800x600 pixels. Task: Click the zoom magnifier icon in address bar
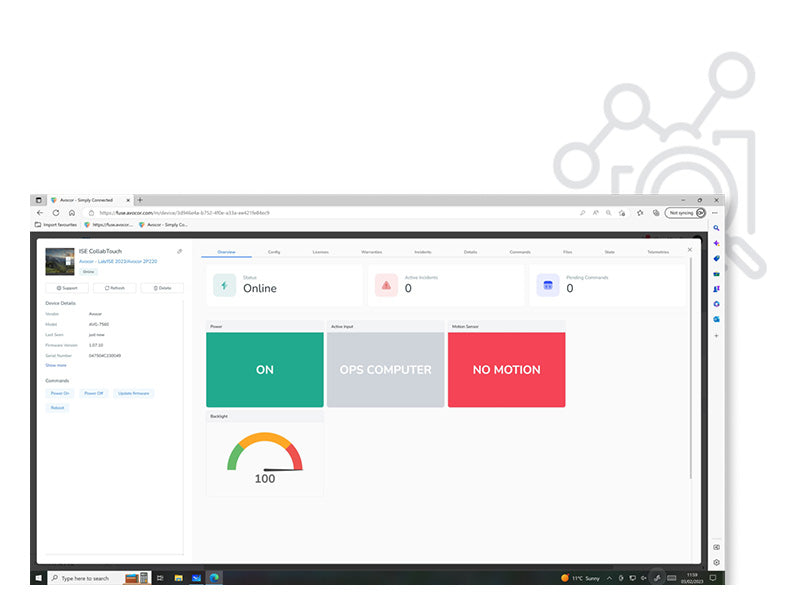coord(609,213)
